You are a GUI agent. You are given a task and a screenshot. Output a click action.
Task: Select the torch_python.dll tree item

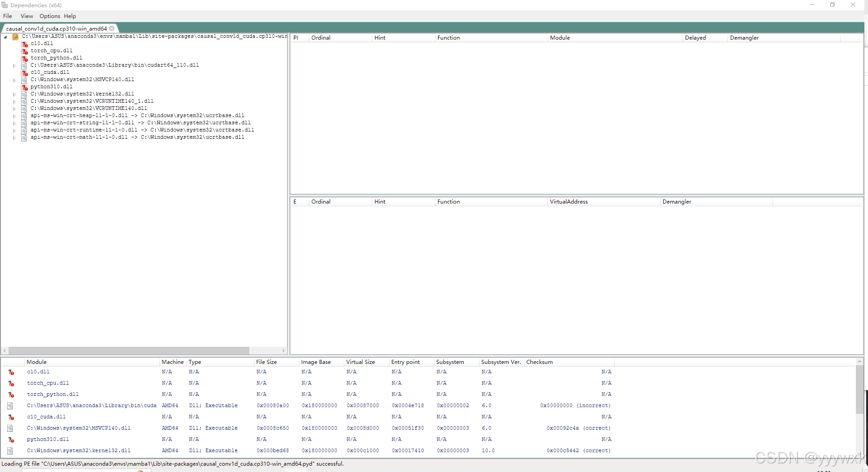[56, 58]
